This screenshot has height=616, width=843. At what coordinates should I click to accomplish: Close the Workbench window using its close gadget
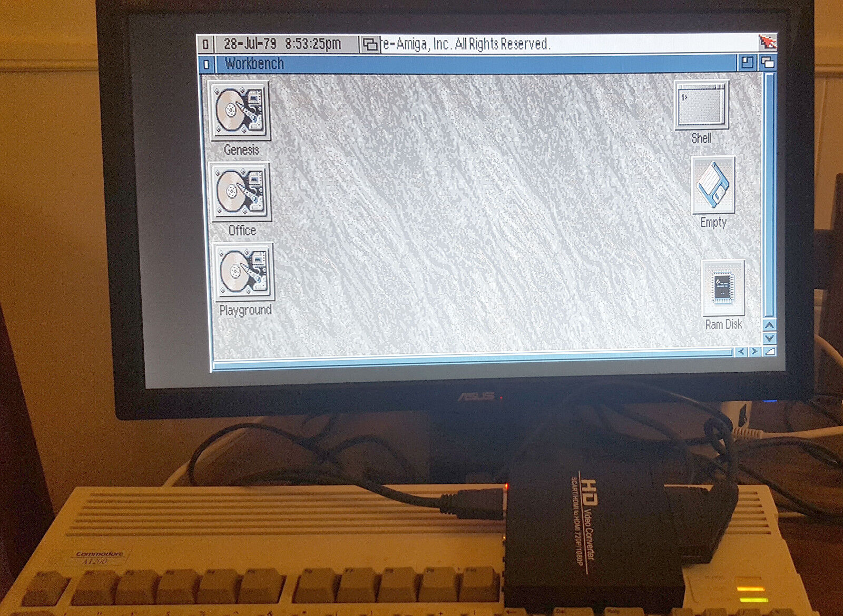pos(206,64)
